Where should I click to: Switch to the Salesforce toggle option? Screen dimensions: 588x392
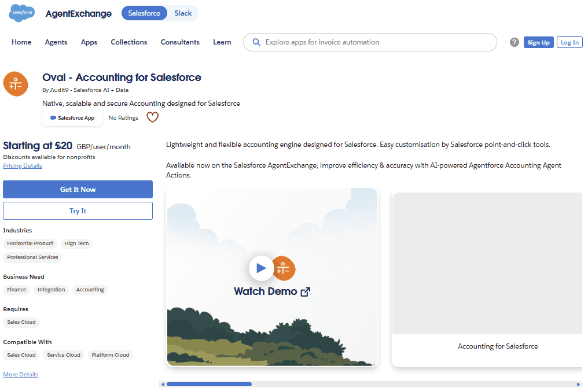pos(144,13)
